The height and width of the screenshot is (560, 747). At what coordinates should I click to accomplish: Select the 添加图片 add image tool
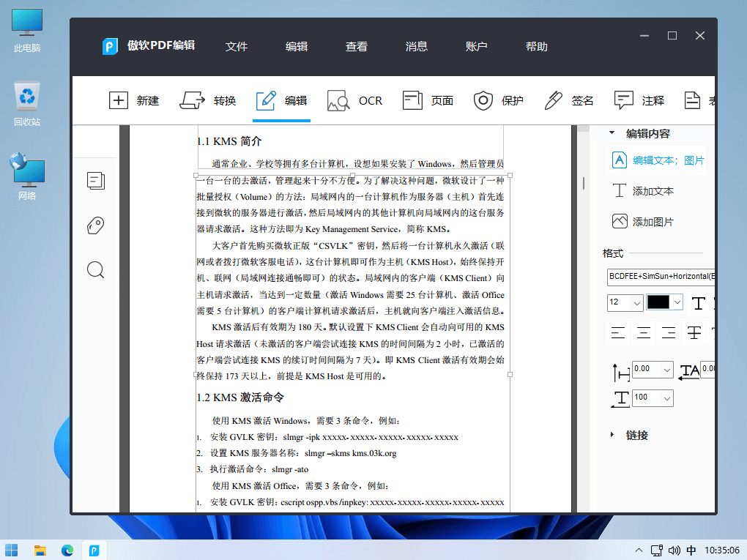[643, 221]
